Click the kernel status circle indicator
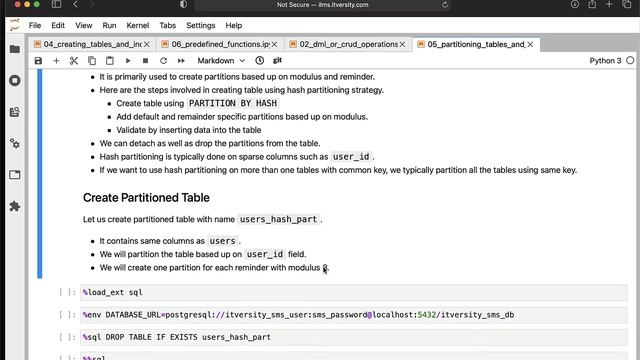640x360 pixels. [x=630, y=60]
